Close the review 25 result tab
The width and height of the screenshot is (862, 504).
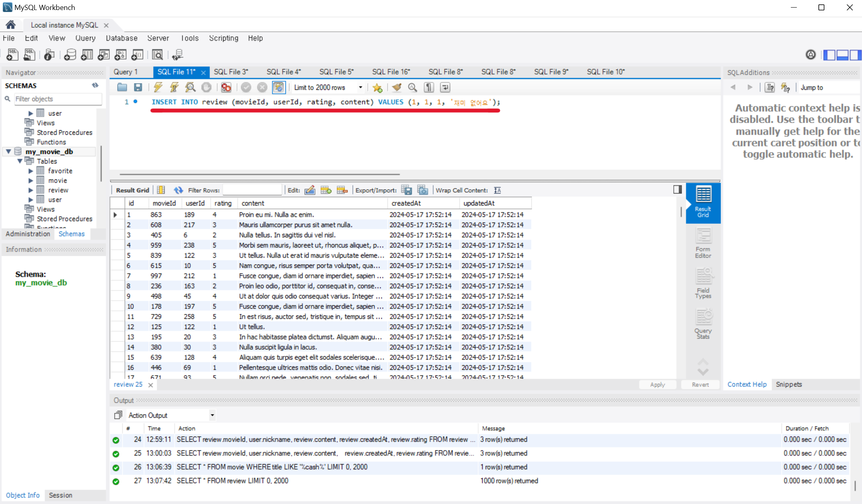point(150,385)
